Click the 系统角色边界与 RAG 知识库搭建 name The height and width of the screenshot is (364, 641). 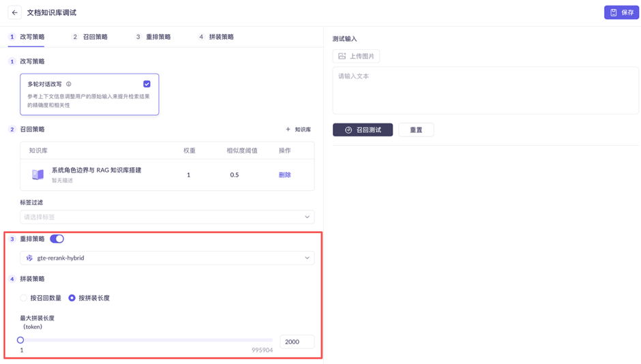[96, 170]
